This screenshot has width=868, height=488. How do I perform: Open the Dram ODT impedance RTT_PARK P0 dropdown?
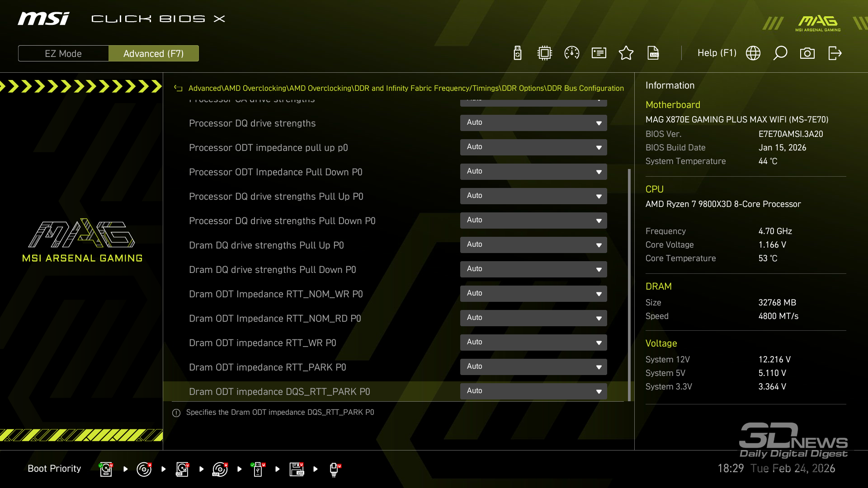(533, 367)
